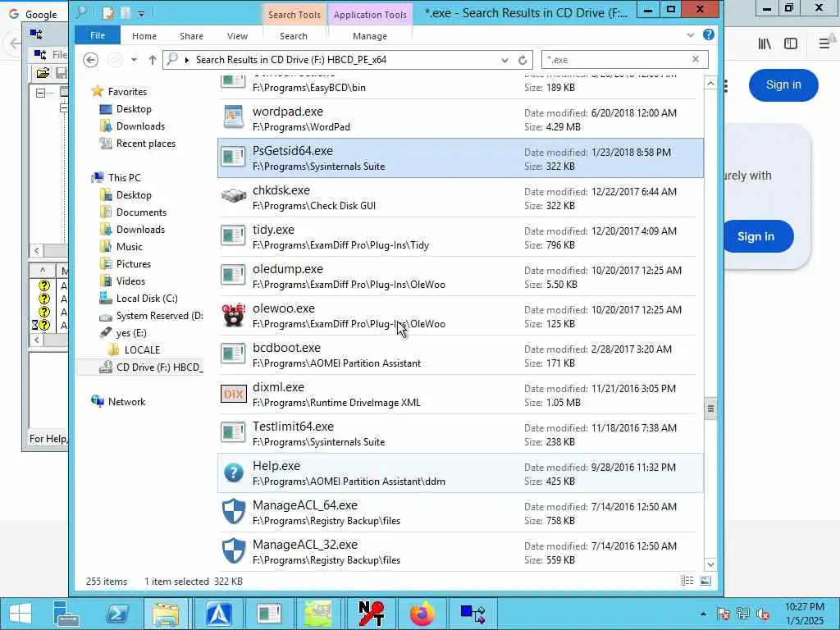Open the LOCALE folder
840x630 pixels.
pyautogui.click(x=142, y=349)
